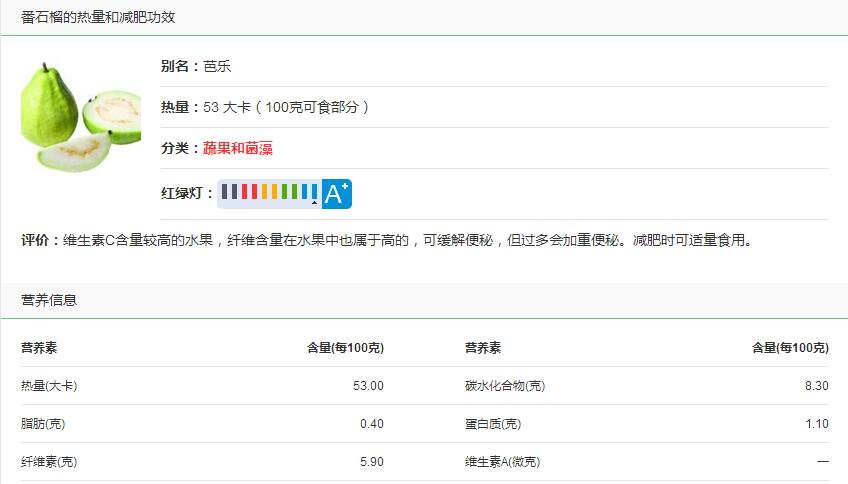Screen dimensions: 848x484
Task: Click the green bars in traffic light scale
Action: pos(291,191)
